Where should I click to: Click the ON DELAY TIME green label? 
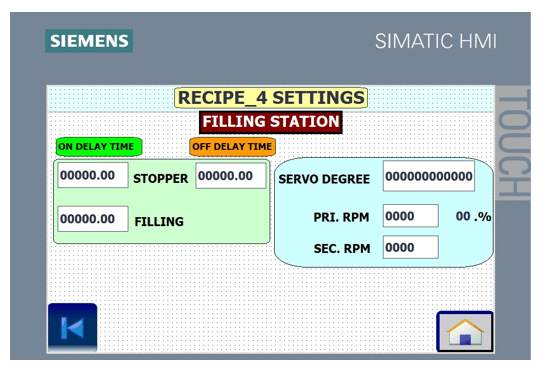point(99,147)
